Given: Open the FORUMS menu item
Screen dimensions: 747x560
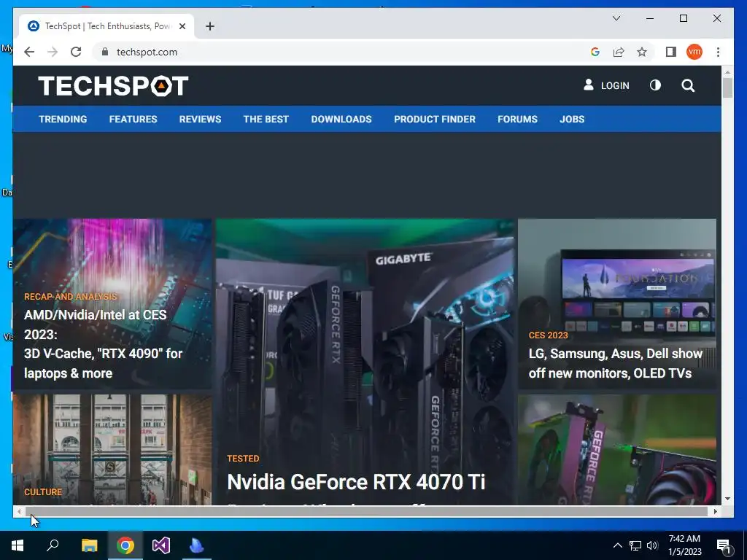Looking at the screenshot, I should (517, 119).
